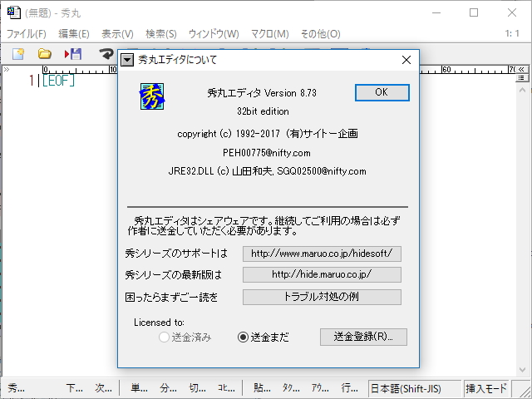
Task: Close the 秀丸エディタについて dialog
Action: 406,60
